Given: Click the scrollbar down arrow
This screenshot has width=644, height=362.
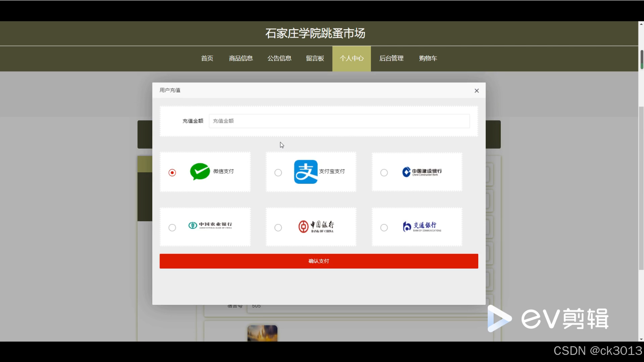Looking at the screenshot, I should click(641, 339).
